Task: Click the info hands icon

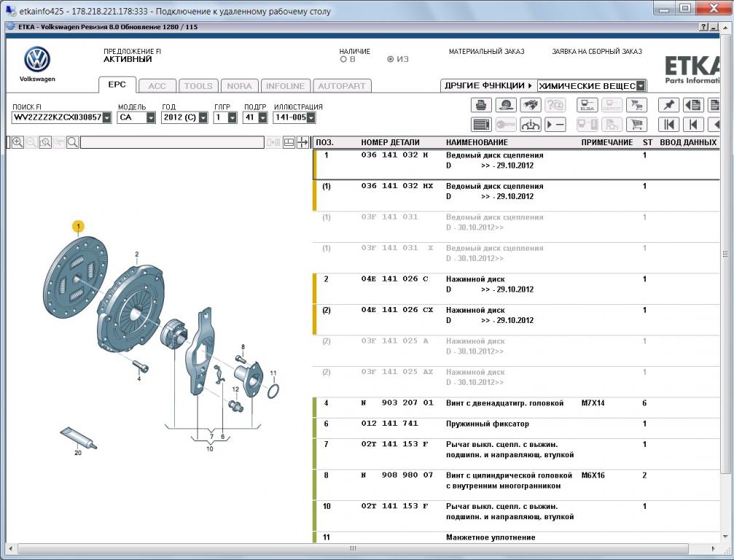Action: 531,125
